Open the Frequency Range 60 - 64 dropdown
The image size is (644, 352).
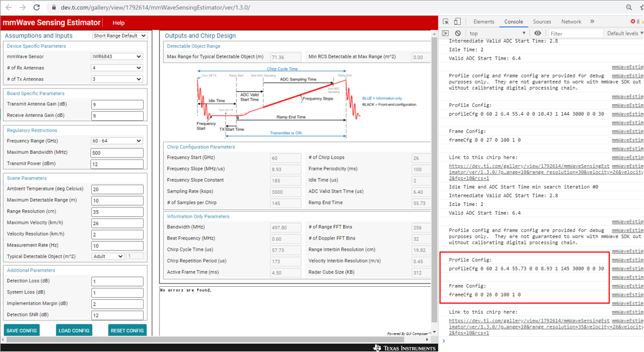tap(116, 141)
